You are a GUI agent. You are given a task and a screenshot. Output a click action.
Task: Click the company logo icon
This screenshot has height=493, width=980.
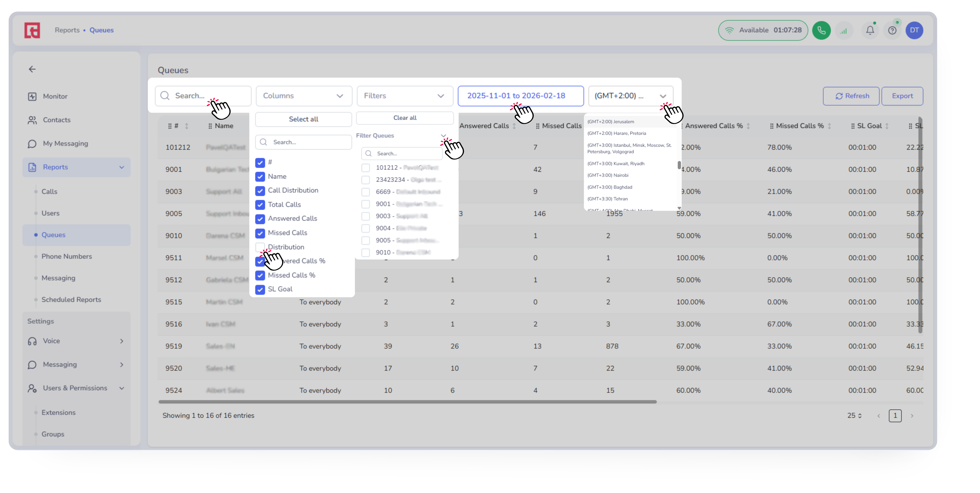tap(32, 30)
